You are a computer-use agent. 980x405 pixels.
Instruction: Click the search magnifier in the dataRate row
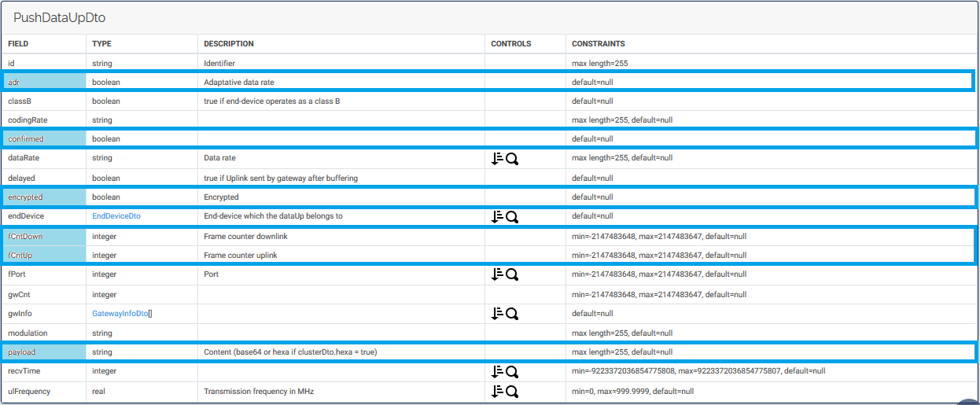512,159
